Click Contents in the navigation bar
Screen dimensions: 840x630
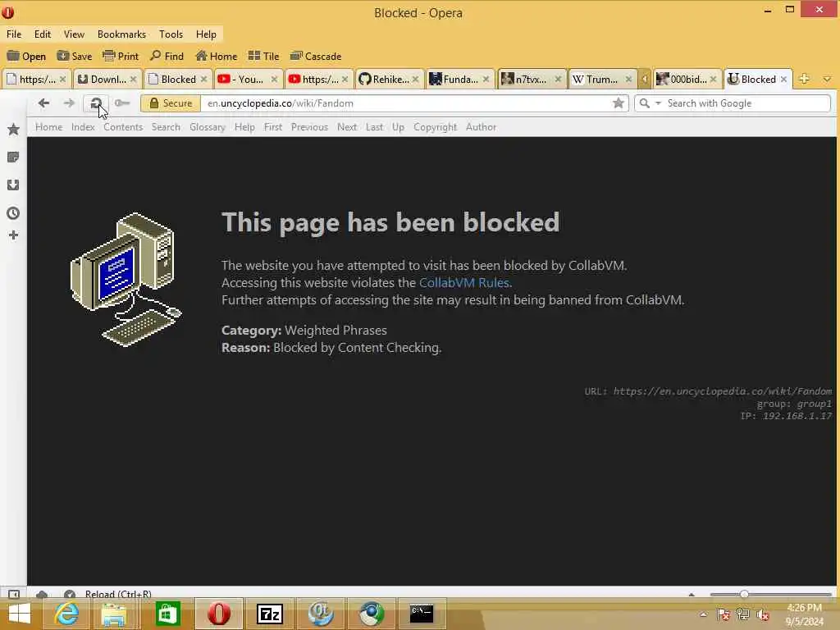point(123,127)
